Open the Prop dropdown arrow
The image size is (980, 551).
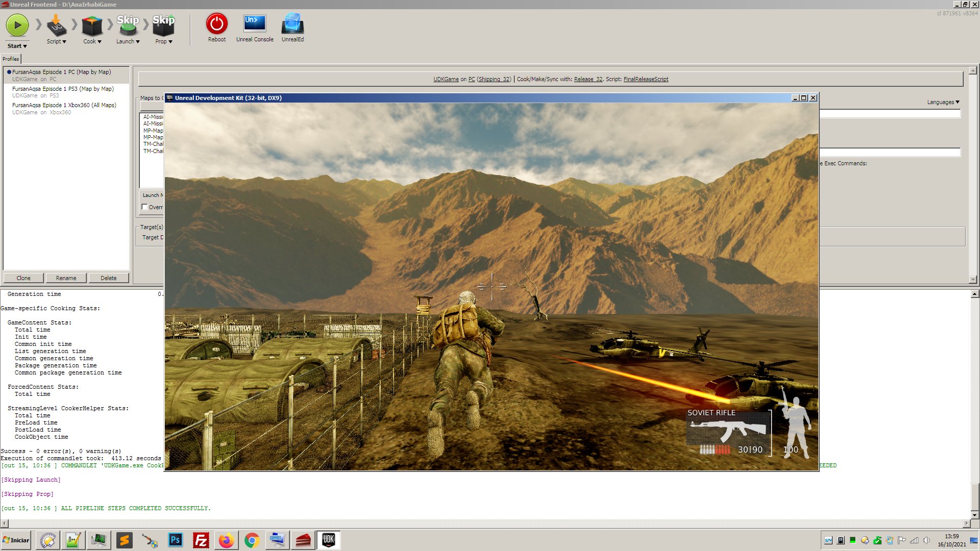pos(170,42)
